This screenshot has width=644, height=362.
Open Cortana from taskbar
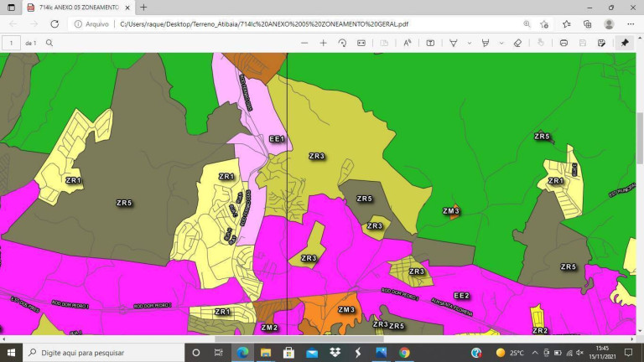click(x=196, y=353)
